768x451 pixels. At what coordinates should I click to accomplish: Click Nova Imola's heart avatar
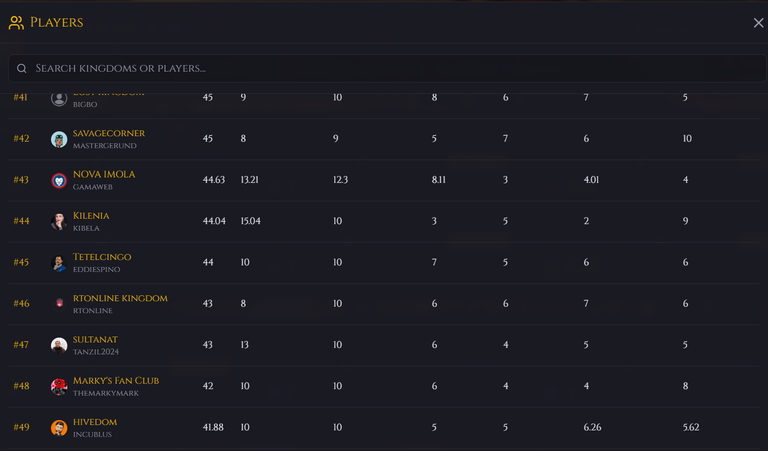[x=59, y=181]
